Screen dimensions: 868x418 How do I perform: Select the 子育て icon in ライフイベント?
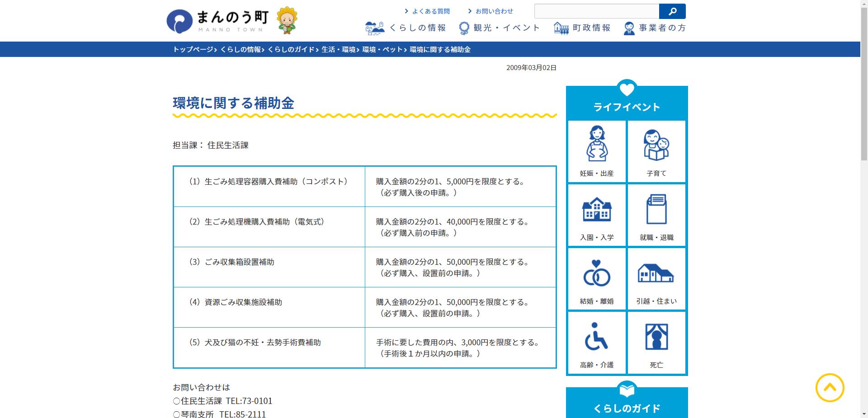[656, 151]
